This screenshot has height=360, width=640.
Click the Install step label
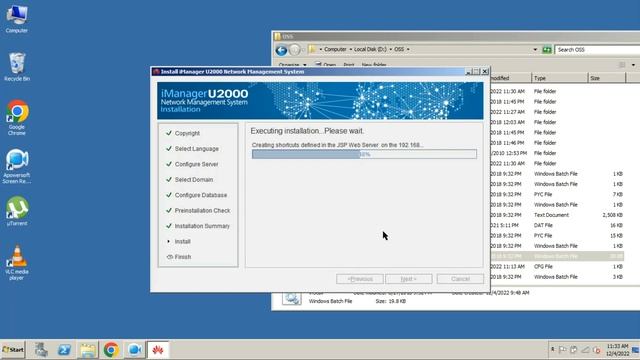point(182,242)
